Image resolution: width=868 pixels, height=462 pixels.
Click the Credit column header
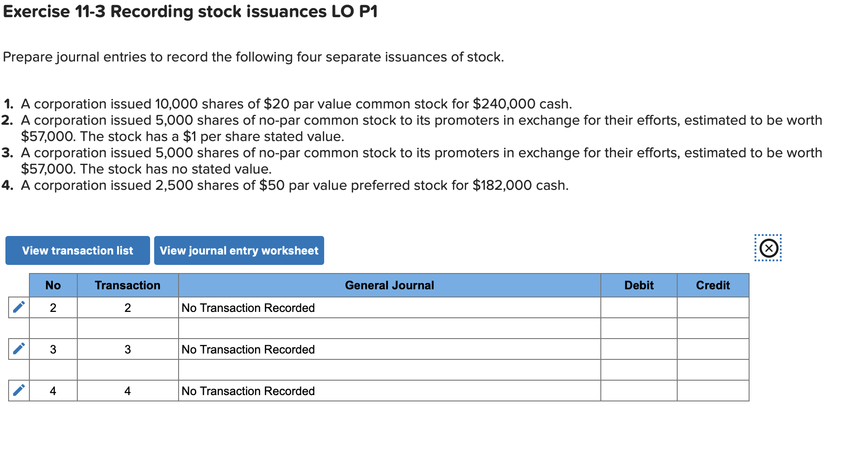(x=712, y=285)
